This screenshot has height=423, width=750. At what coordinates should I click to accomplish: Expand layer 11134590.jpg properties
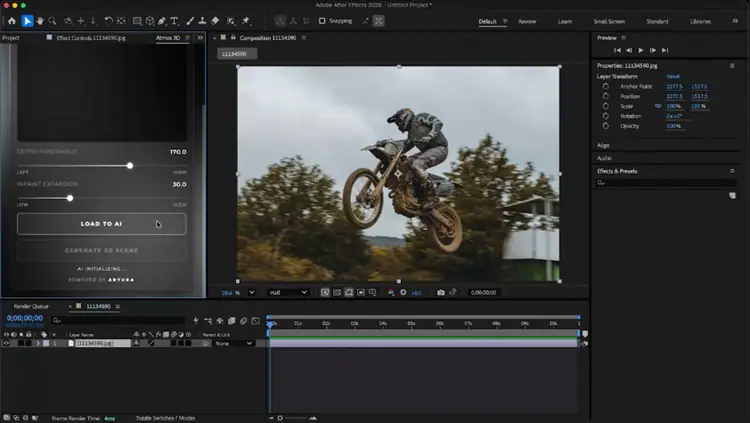38,343
